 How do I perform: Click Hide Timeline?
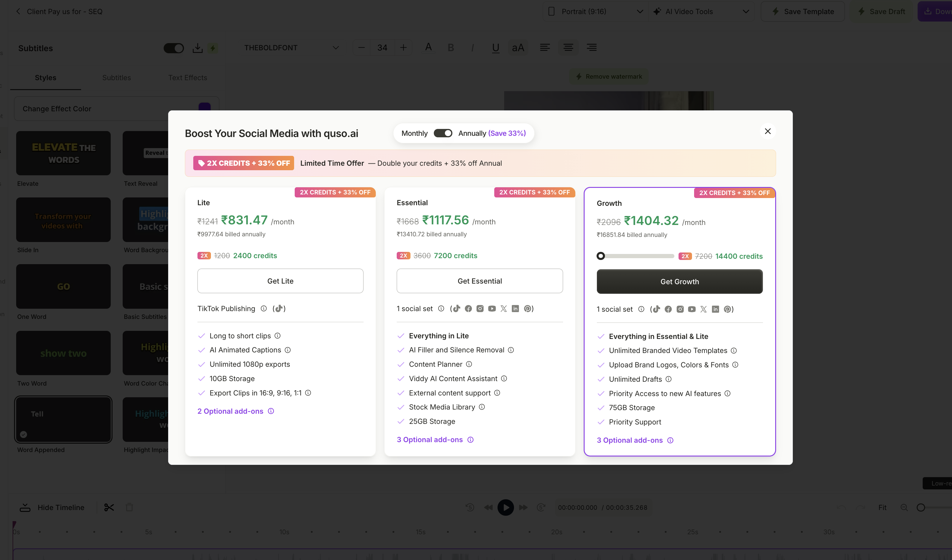coord(52,507)
